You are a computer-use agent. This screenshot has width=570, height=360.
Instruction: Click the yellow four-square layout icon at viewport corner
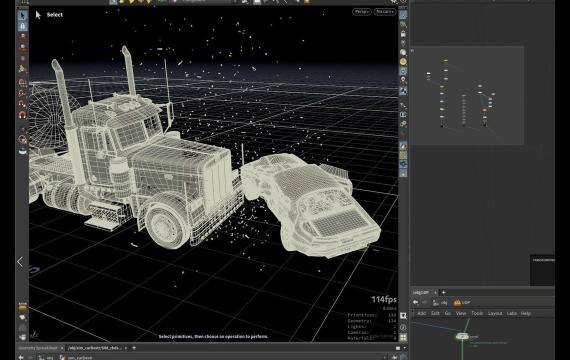tap(403, 338)
